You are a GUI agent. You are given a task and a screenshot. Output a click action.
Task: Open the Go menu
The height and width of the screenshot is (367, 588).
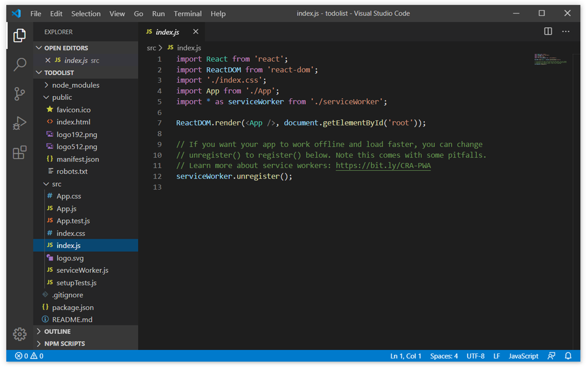138,14
